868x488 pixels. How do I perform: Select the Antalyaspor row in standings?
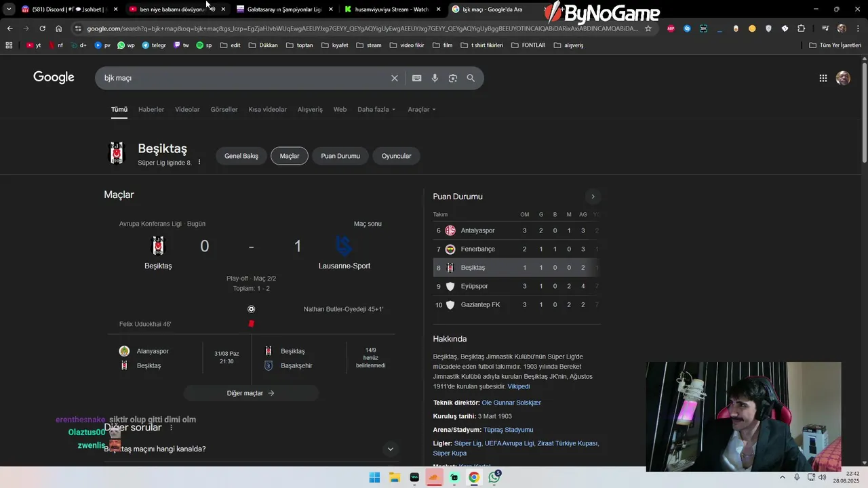pos(517,230)
